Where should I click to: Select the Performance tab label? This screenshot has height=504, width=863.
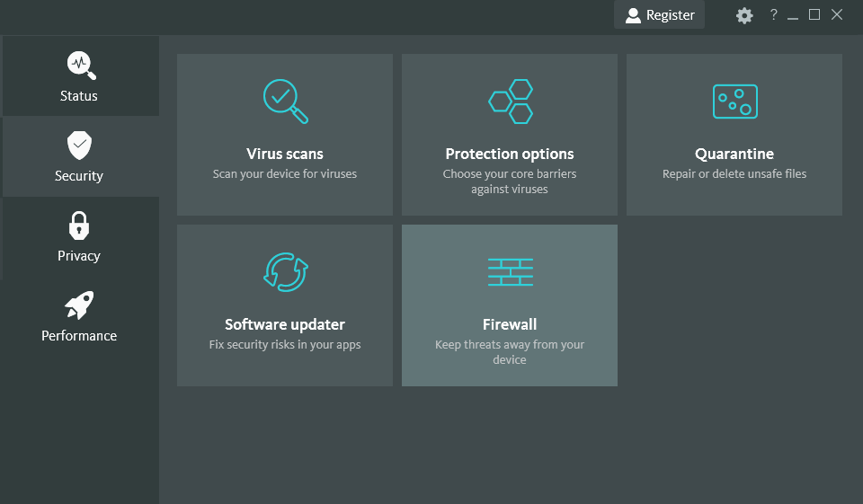coord(79,336)
